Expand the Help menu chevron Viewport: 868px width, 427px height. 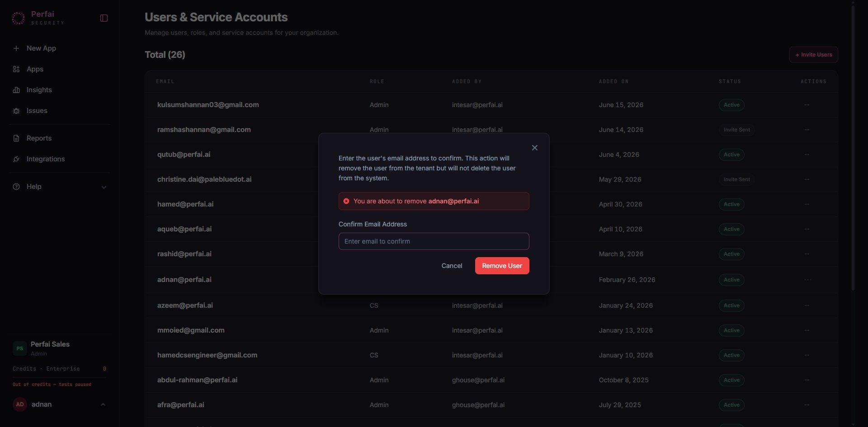click(x=104, y=187)
